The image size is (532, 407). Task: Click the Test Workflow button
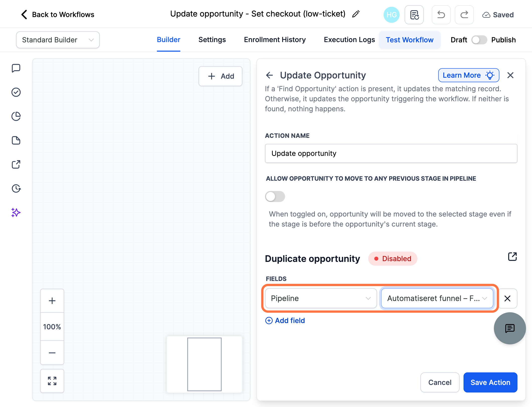click(x=410, y=40)
